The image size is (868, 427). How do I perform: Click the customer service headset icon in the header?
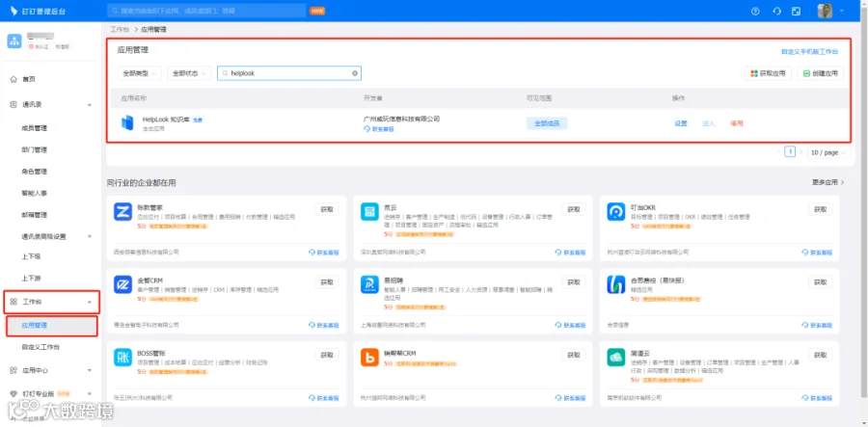(776, 11)
